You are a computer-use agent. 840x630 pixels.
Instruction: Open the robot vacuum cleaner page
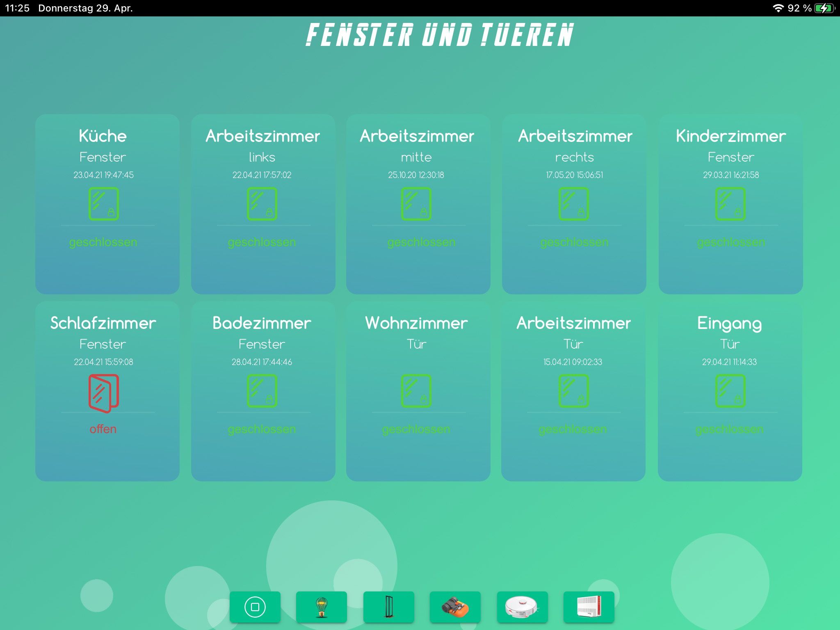point(522,607)
